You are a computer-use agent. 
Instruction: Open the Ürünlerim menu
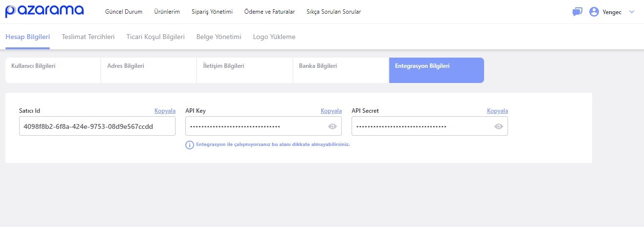click(167, 12)
